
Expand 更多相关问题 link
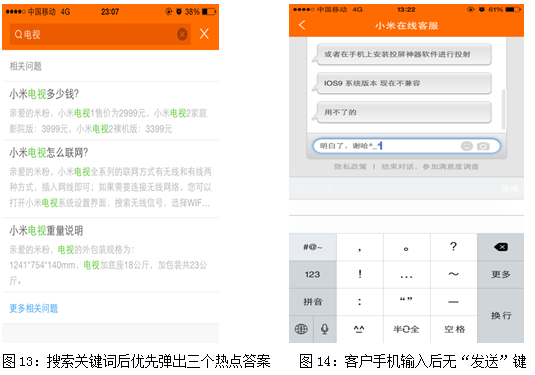(x=34, y=308)
